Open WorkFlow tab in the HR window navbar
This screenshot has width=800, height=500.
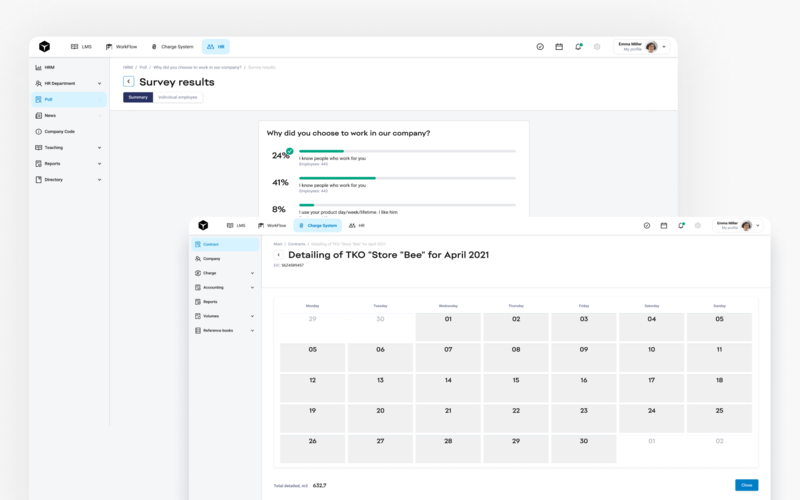point(121,46)
